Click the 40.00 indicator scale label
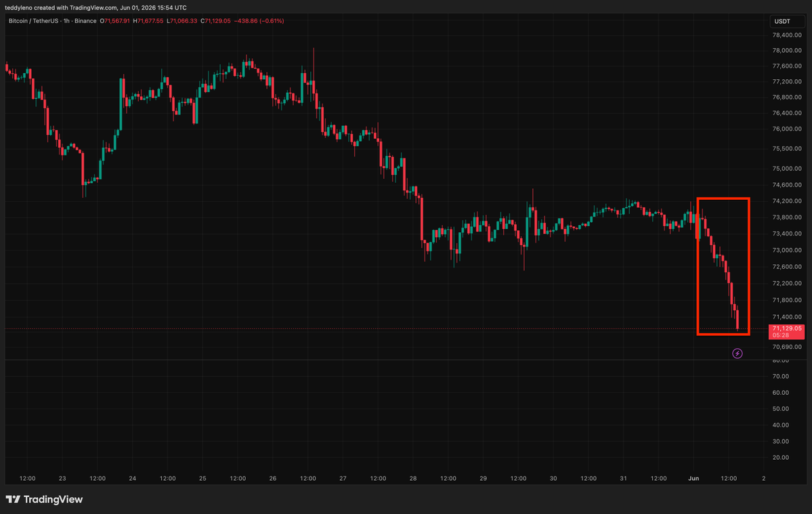Screen dimensions: 812x514 click(x=780, y=425)
